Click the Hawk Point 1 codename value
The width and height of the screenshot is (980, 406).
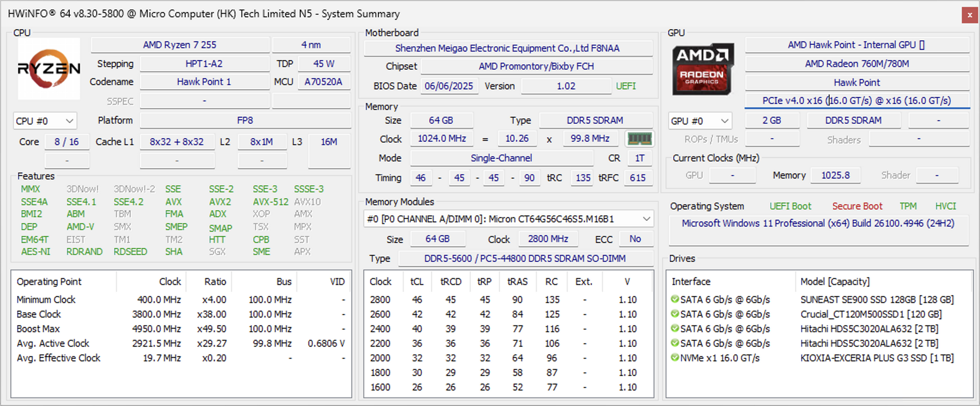pyautogui.click(x=204, y=82)
